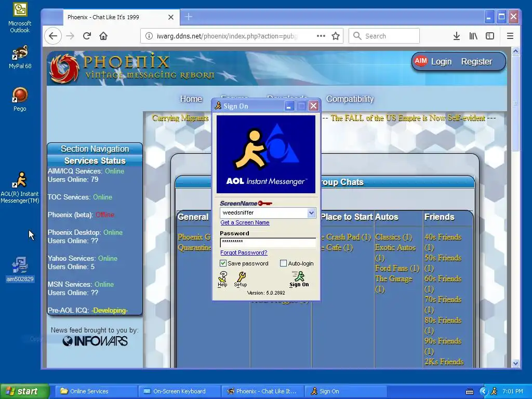
Task: Switch to Sign On taskbar item
Action: pyautogui.click(x=345, y=391)
